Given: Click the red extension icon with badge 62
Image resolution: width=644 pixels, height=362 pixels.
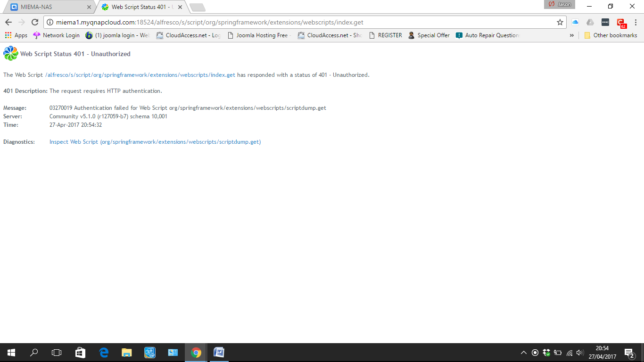Looking at the screenshot, I should click(x=621, y=23).
